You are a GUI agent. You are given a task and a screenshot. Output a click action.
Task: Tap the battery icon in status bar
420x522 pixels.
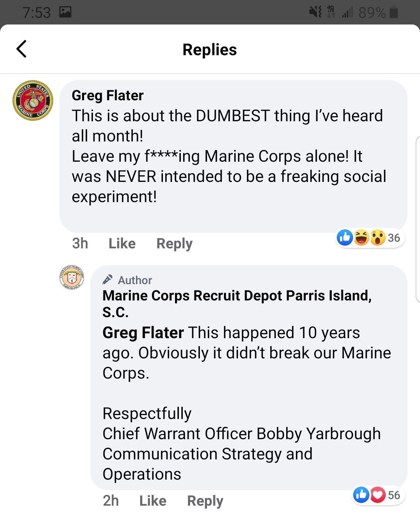pyautogui.click(x=394, y=12)
